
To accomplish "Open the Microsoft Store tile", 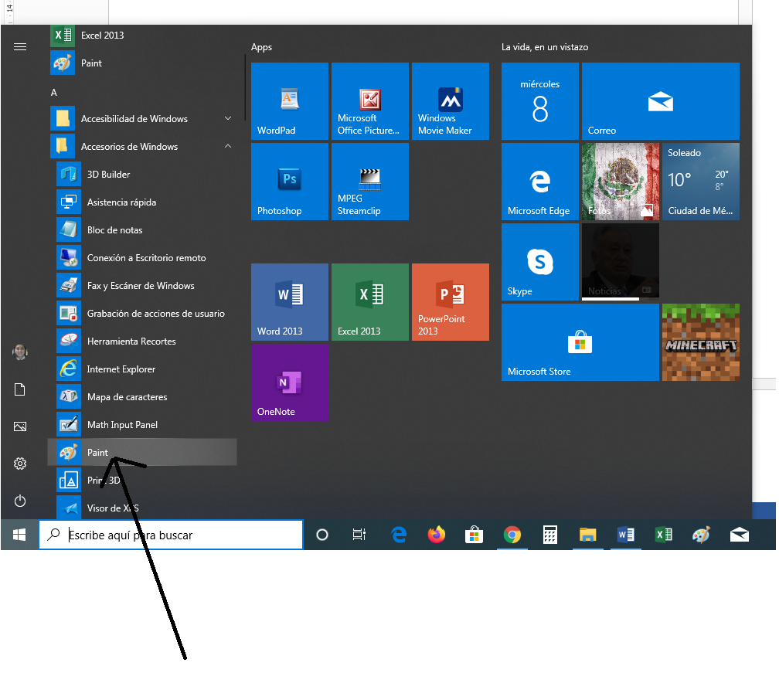I will pos(580,342).
